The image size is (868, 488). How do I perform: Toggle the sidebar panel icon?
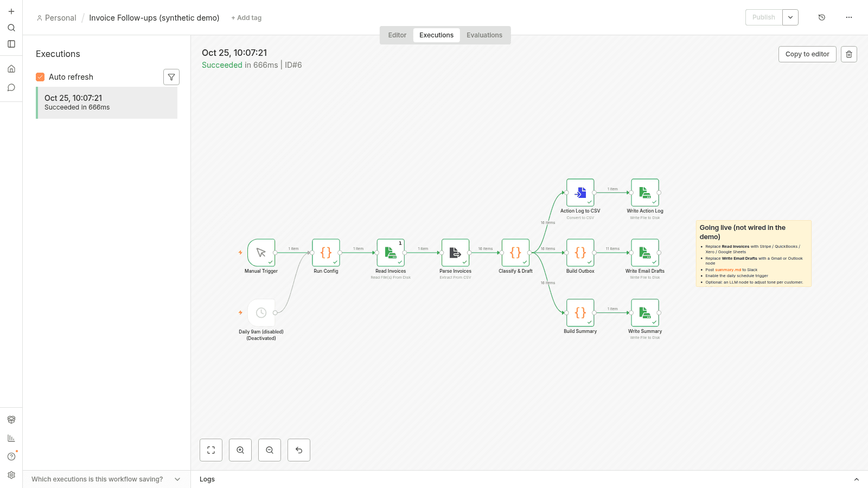(x=11, y=44)
